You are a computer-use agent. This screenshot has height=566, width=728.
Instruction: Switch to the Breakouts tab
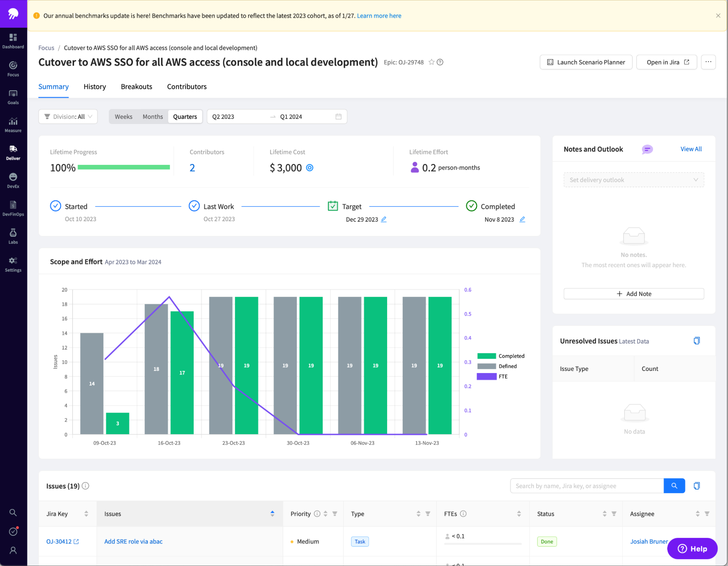click(137, 87)
